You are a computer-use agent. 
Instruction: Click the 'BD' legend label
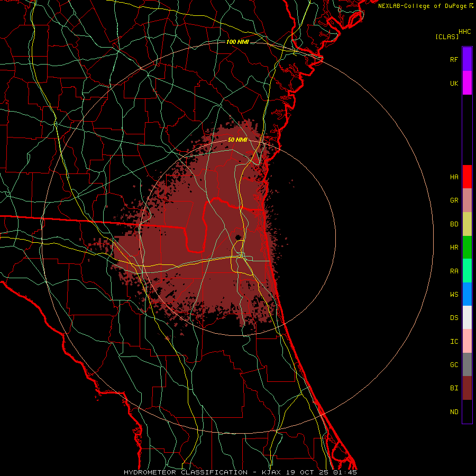coord(454,224)
